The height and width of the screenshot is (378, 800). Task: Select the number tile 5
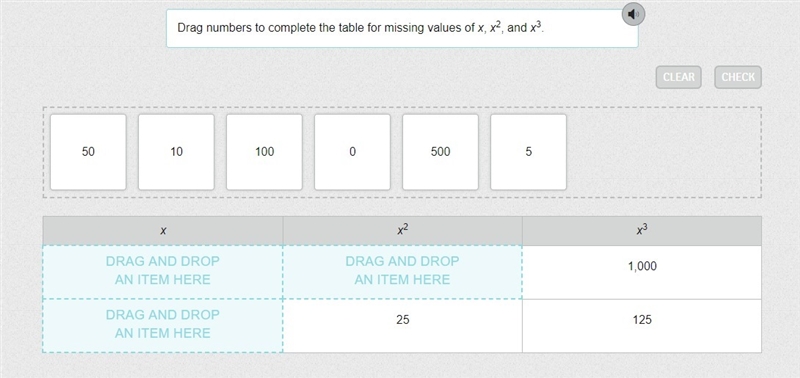(529, 152)
